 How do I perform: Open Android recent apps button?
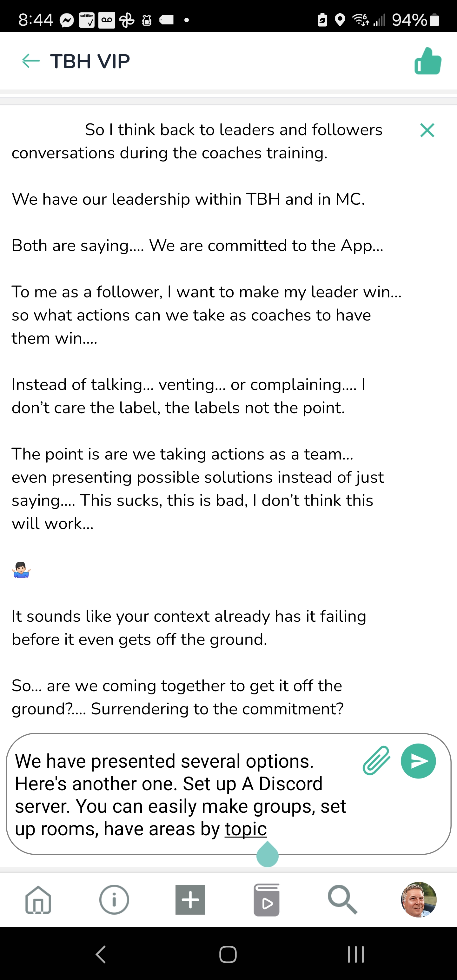point(356,954)
